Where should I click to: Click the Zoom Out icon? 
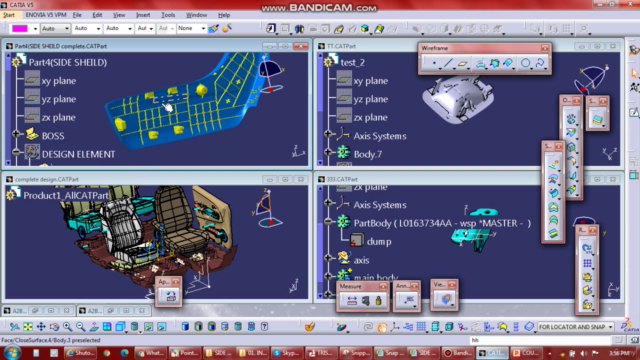[81, 327]
